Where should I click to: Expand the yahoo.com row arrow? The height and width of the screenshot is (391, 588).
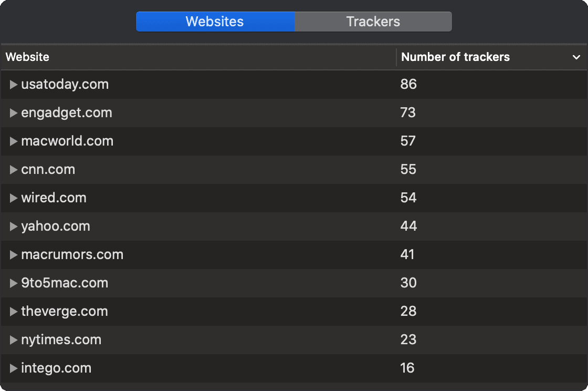coord(14,227)
